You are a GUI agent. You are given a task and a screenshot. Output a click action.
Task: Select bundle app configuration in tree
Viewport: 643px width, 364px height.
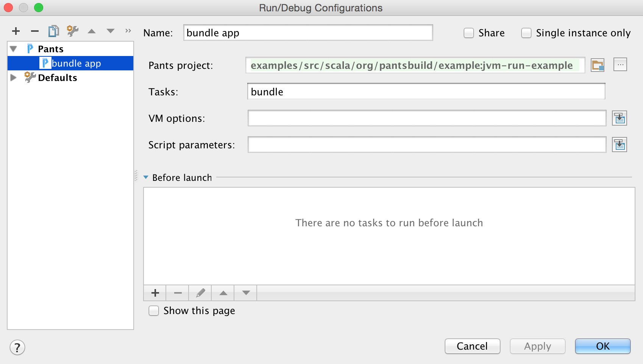pyautogui.click(x=70, y=63)
